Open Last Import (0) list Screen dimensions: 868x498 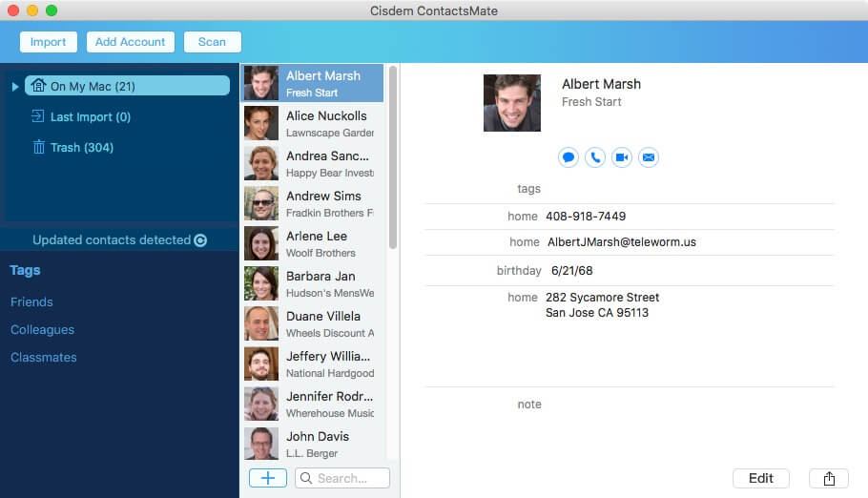pos(91,117)
